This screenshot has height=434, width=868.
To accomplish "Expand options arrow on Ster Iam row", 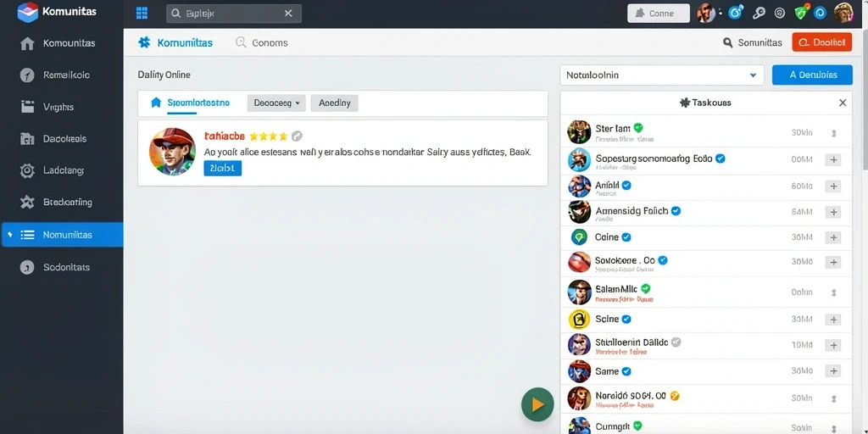I will click(833, 133).
